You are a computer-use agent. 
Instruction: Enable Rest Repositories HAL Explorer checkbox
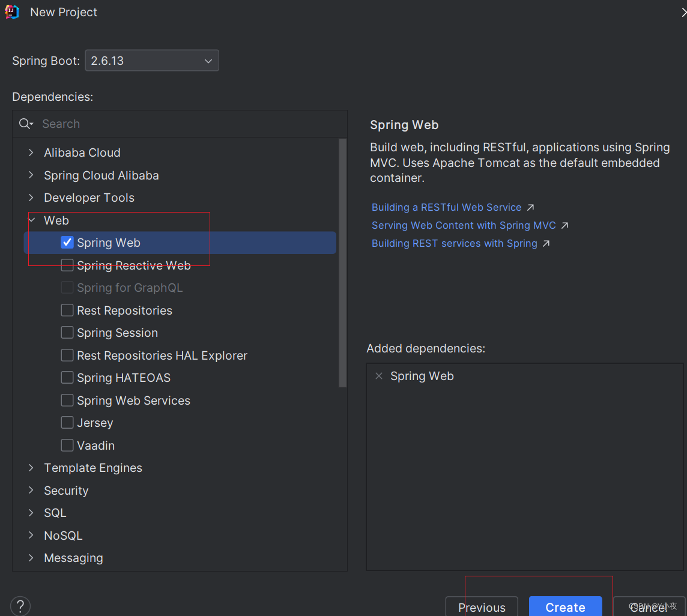(67, 355)
